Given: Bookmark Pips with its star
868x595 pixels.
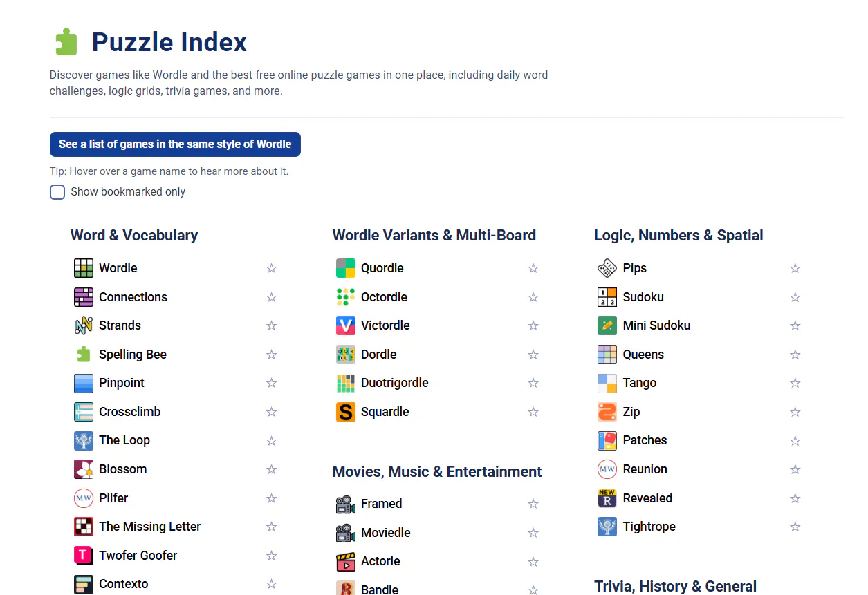Looking at the screenshot, I should click(795, 268).
